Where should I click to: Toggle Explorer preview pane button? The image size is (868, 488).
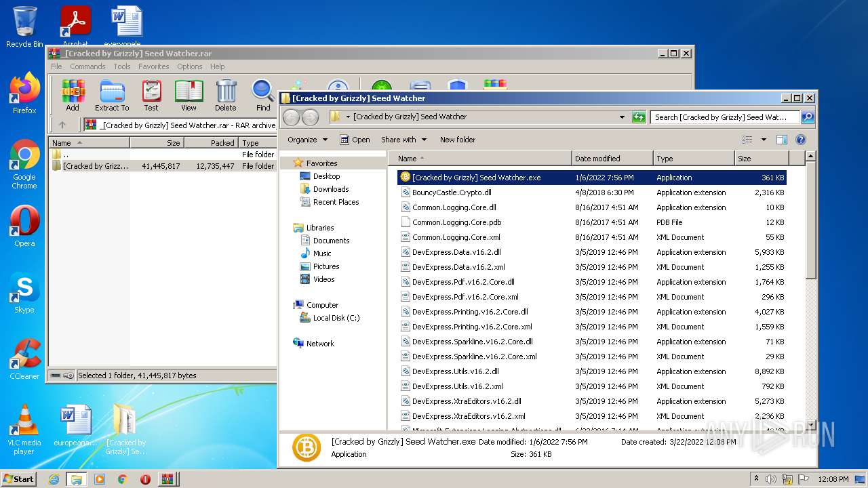click(x=781, y=140)
